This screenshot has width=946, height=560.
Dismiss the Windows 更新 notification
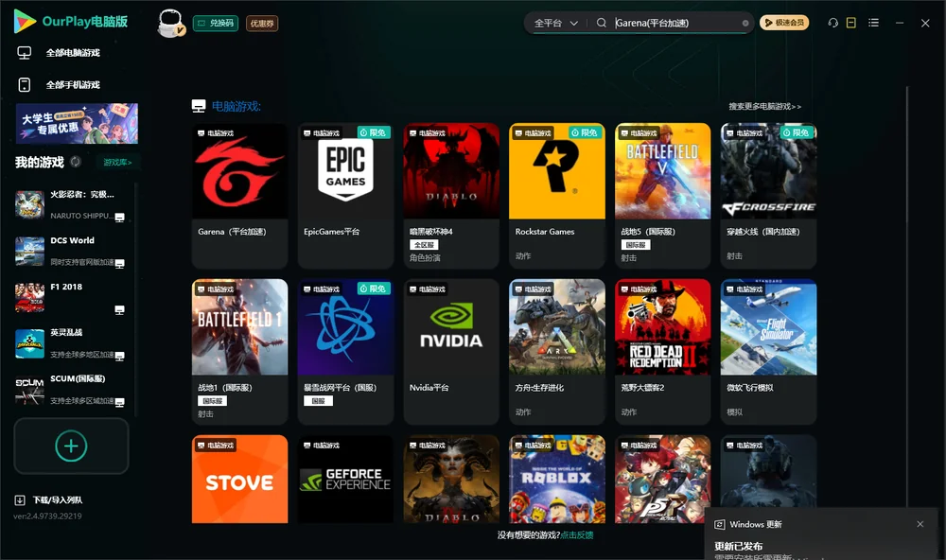pos(920,524)
